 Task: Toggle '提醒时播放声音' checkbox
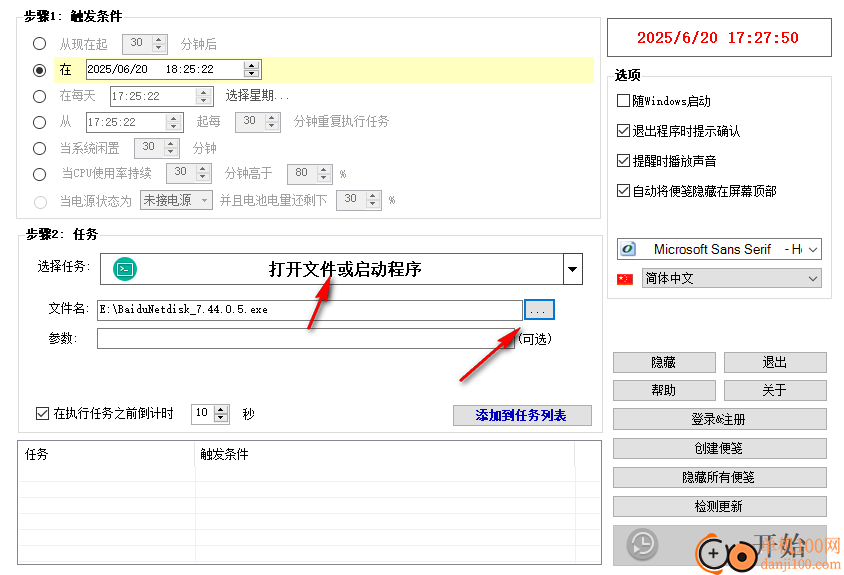pos(623,160)
